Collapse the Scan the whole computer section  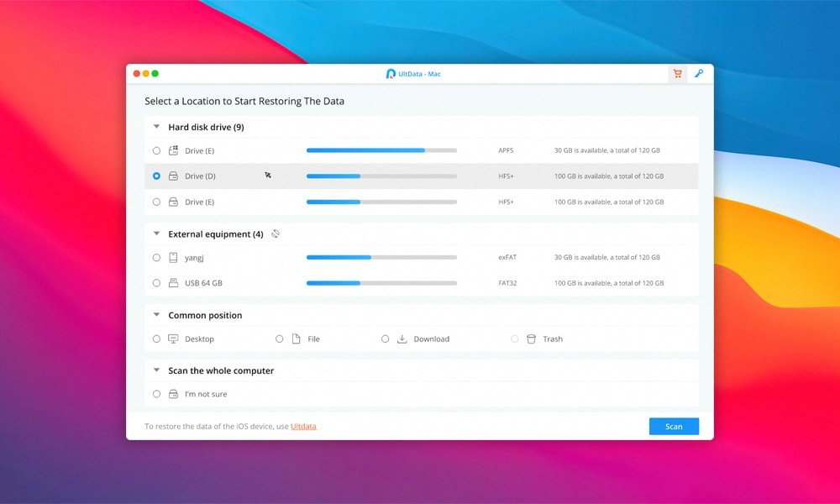[x=156, y=370]
